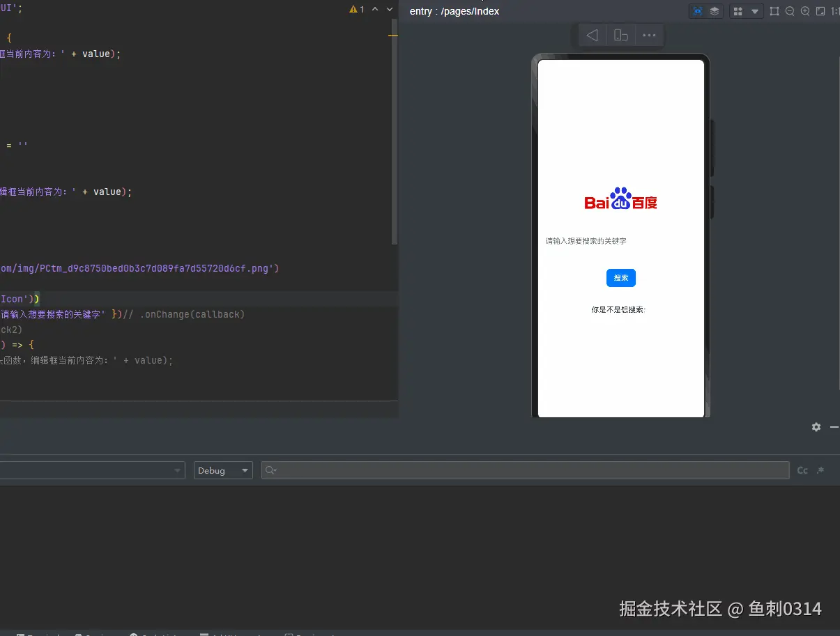Click the fit-to-screen preview icon
This screenshot has height=636, width=840.
820,11
